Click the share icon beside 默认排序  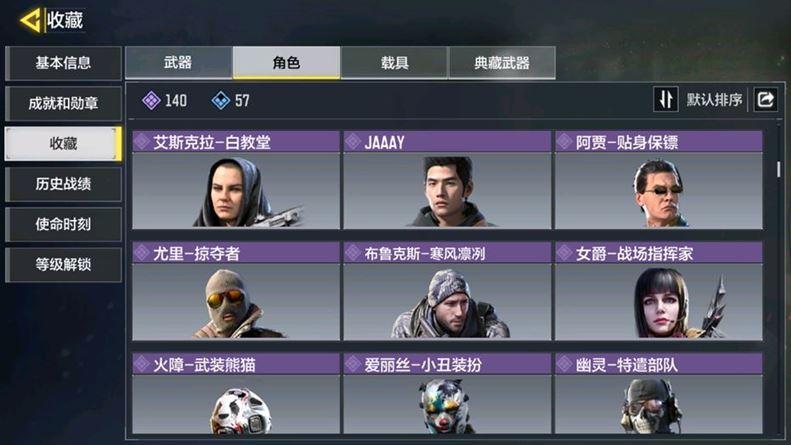[x=765, y=99]
